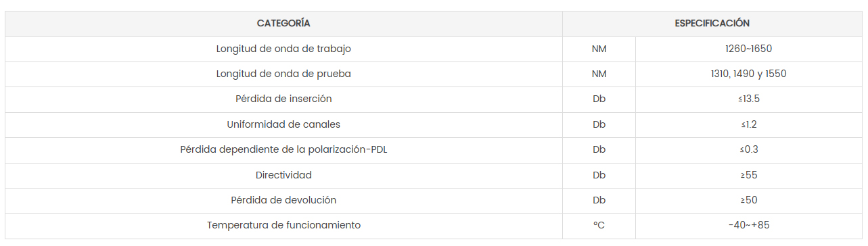The width and height of the screenshot is (868, 246).
Task: Click the Pérdida de devolución row label
Action: tap(283, 201)
